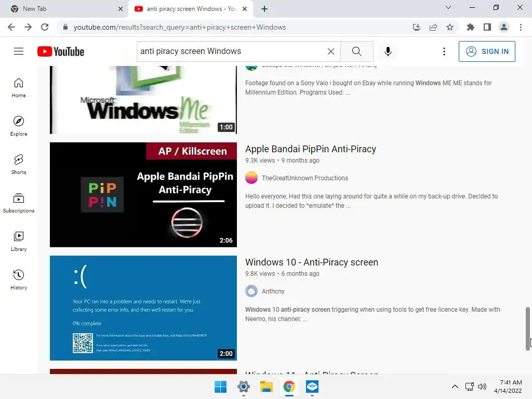The height and width of the screenshot is (399, 532).
Task: Open Settings from the taskbar
Action: (x=243, y=387)
